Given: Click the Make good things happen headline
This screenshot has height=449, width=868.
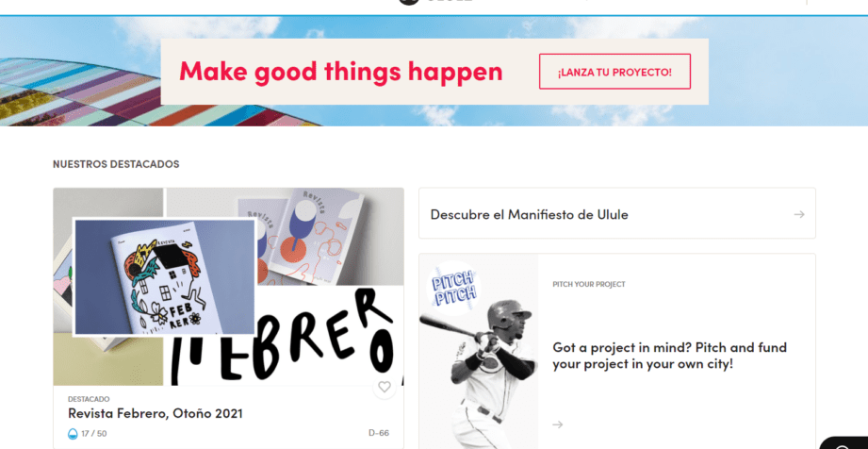Looking at the screenshot, I should (x=340, y=72).
